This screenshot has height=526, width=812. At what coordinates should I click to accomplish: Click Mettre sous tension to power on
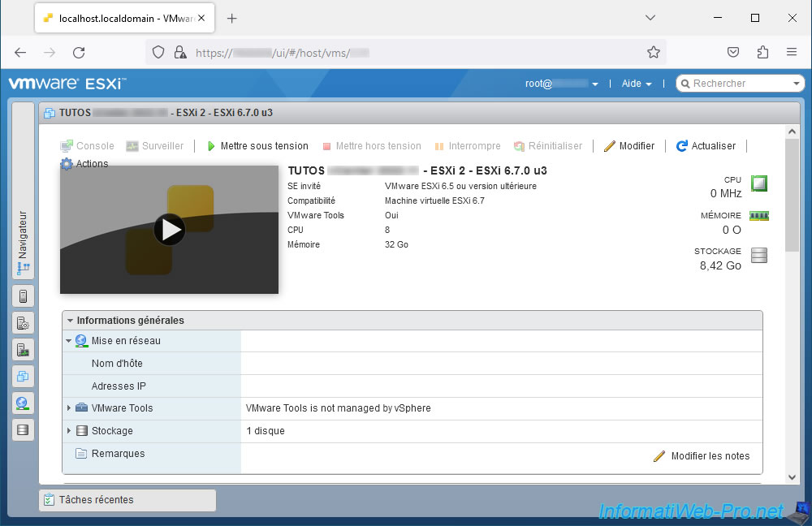coord(256,146)
